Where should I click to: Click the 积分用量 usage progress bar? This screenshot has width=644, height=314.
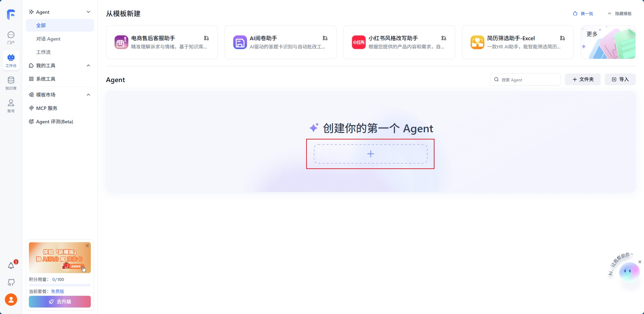[60, 285]
